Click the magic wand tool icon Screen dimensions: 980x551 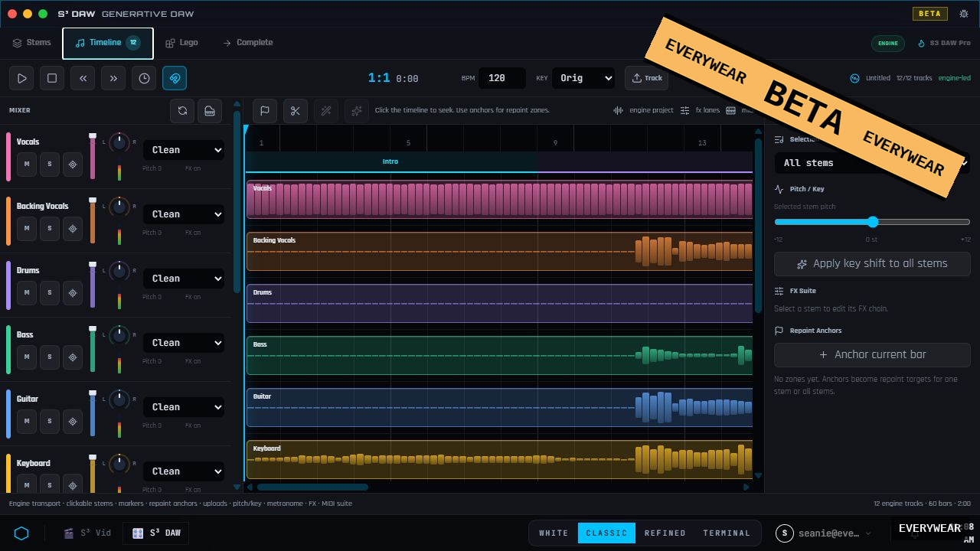coord(325,111)
